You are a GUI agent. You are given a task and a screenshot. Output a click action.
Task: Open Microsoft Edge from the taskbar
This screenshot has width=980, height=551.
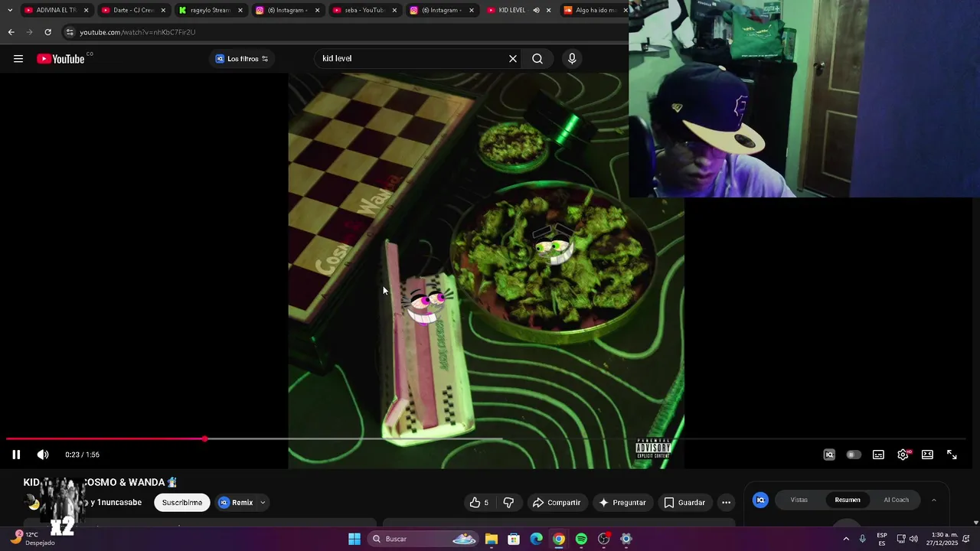[x=537, y=539]
